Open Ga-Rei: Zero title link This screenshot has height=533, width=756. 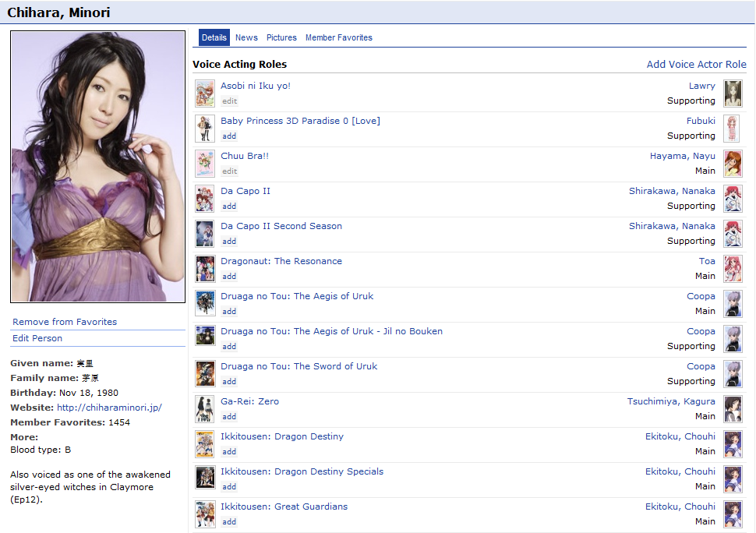249,401
